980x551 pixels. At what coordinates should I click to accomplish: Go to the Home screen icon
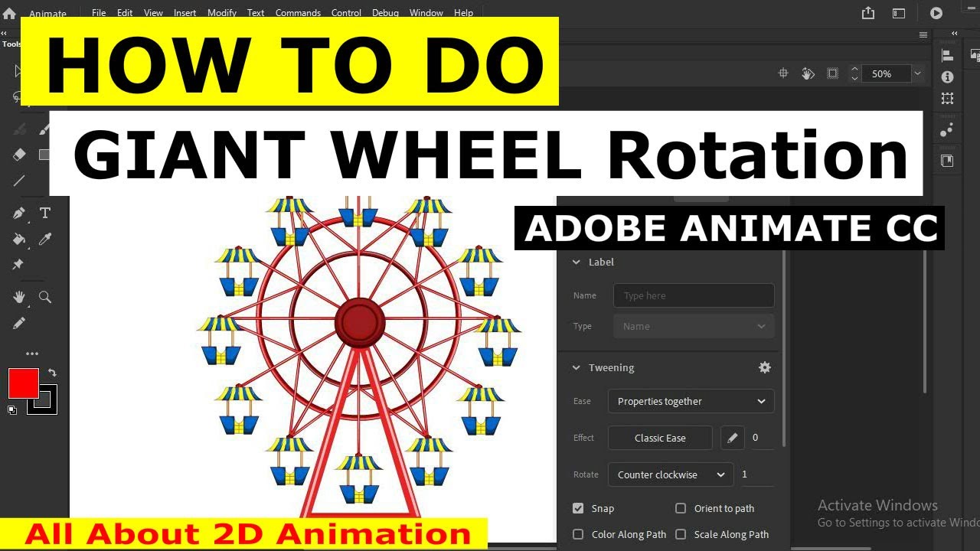(9, 13)
